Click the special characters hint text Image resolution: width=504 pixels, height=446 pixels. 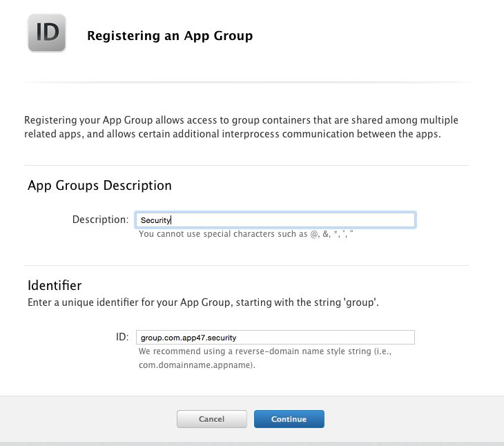[246, 234]
